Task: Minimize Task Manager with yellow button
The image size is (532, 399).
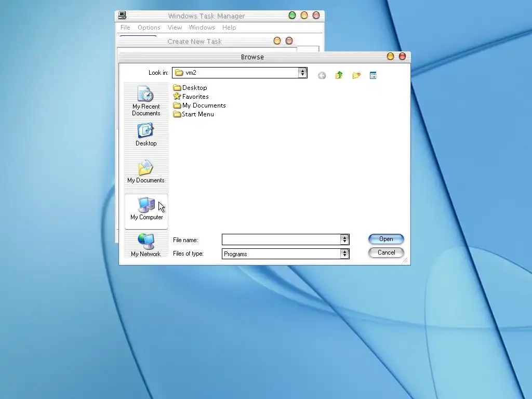Action: (x=304, y=15)
